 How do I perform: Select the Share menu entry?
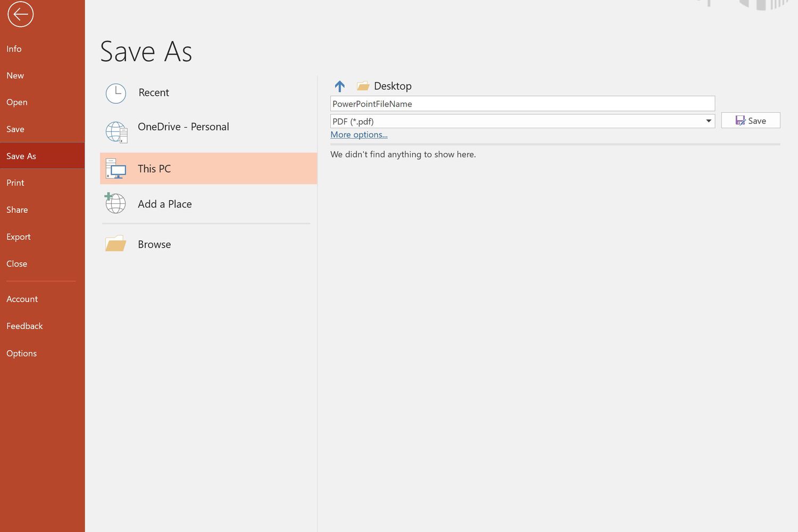coord(17,210)
